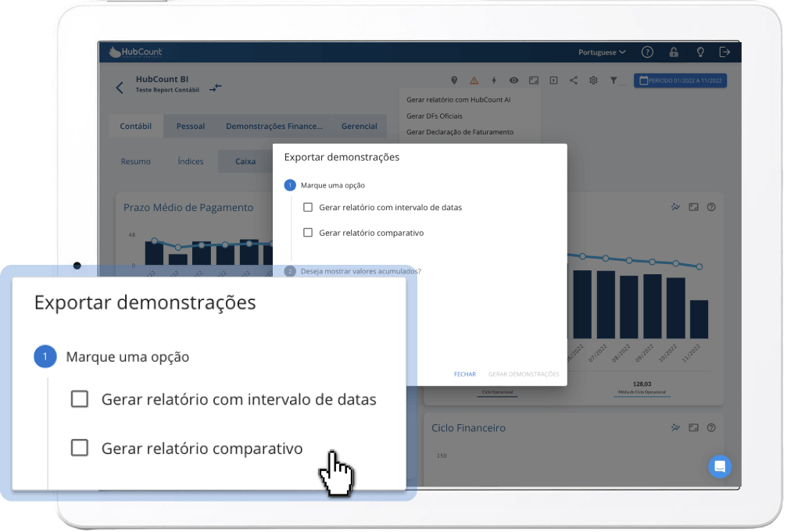Screen dimensions: 787x532
Task: Click the Teste Report Contábil subtitle
Action: (167, 91)
